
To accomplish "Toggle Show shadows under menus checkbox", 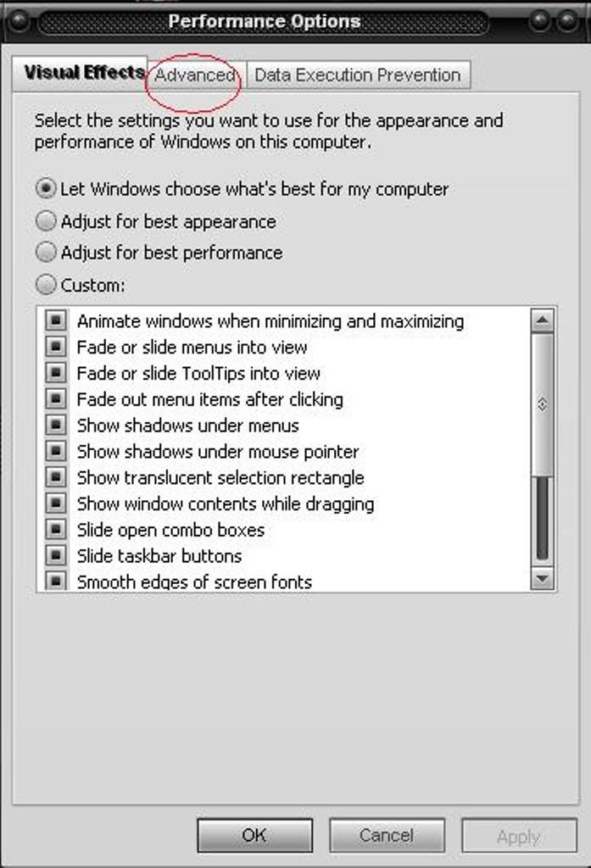I will point(56,426).
